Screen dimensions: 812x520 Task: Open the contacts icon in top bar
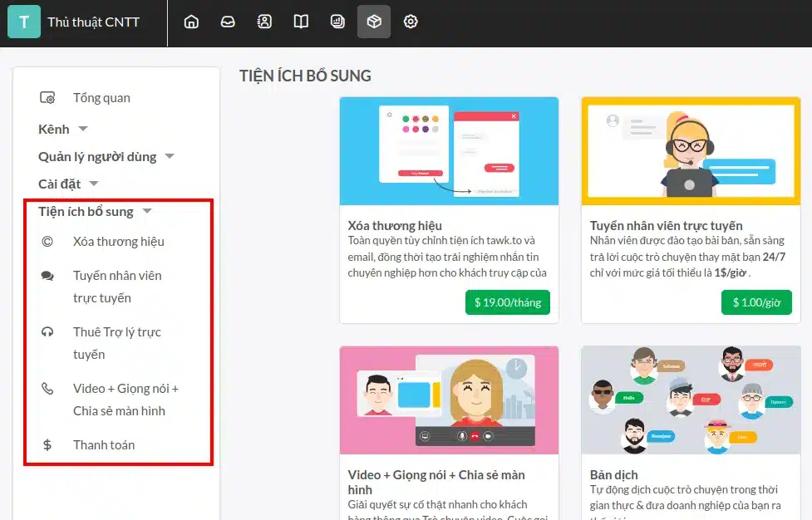pos(264,22)
